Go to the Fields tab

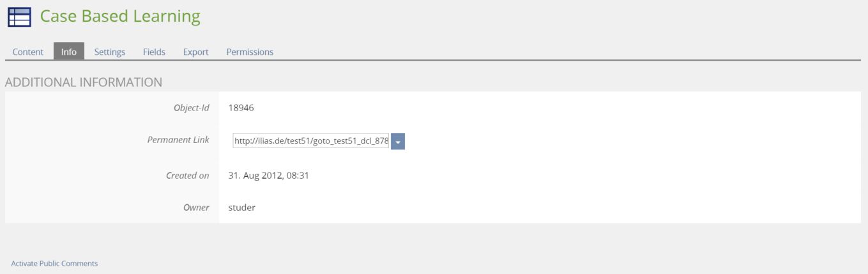[x=154, y=52]
